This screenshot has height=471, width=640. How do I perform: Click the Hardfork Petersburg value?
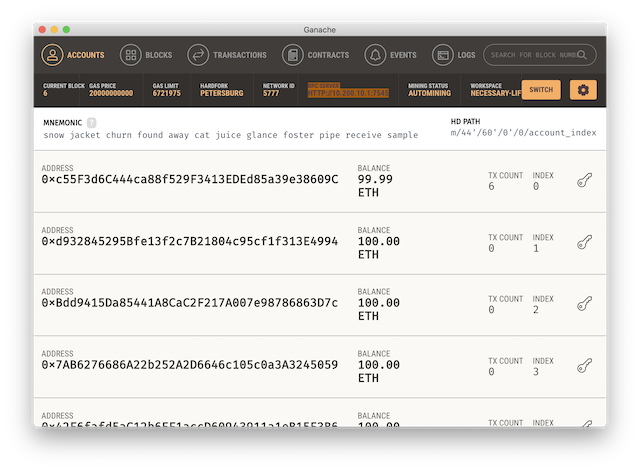[222, 93]
